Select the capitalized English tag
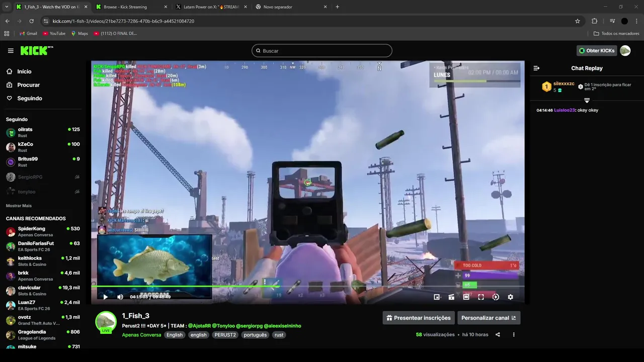This screenshot has width=644, height=362. tap(175, 335)
